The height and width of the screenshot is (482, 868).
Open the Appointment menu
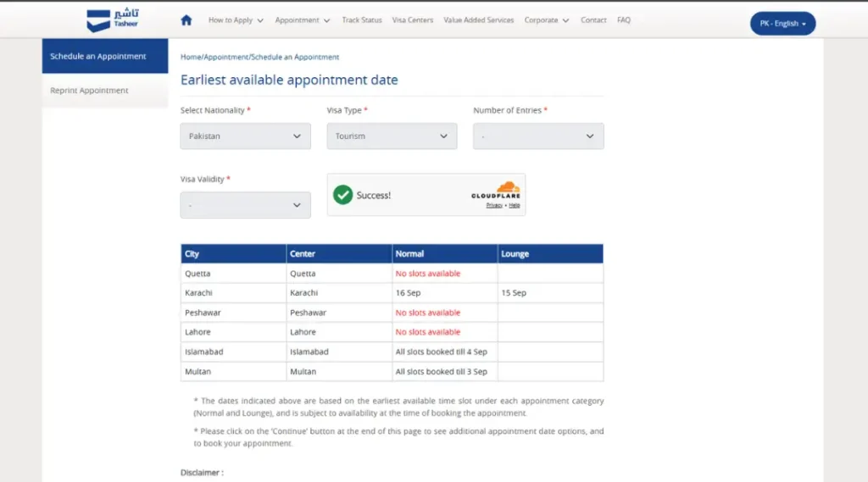303,20
